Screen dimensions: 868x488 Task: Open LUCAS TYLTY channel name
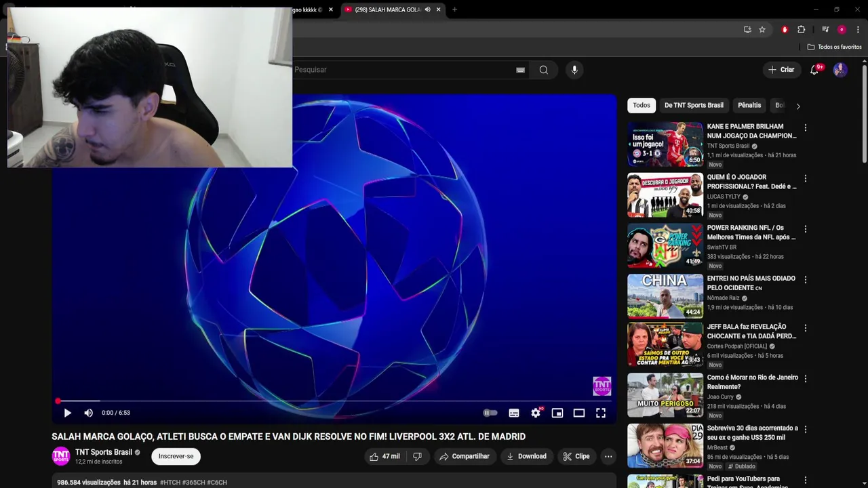click(x=724, y=197)
